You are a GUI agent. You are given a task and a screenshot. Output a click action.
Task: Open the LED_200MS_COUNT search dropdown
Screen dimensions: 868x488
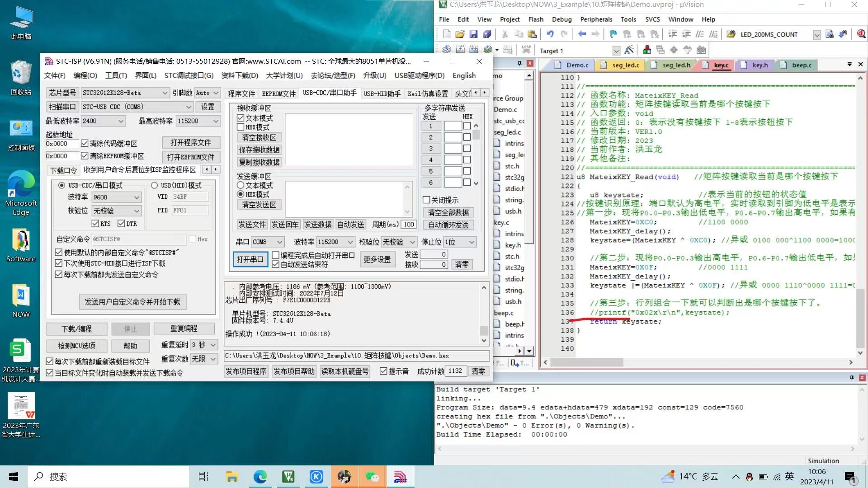[816, 35]
